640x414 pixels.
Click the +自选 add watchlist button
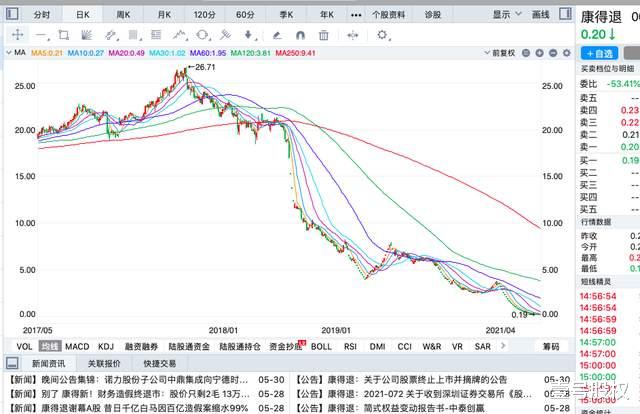[599, 53]
